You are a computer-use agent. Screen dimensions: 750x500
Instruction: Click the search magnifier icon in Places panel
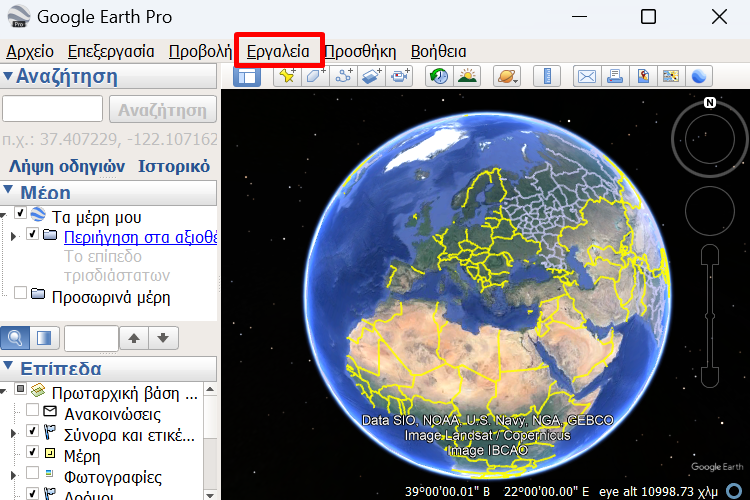15,338
